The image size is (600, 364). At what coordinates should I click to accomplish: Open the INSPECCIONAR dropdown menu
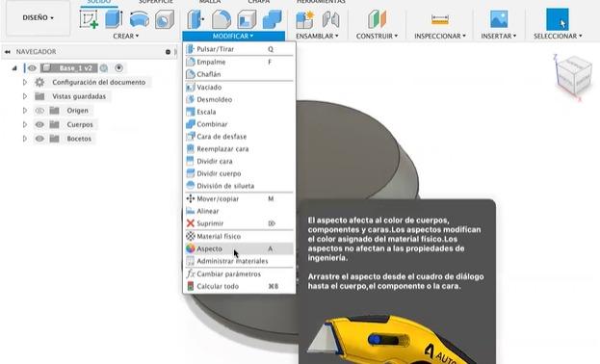point(440,36)
